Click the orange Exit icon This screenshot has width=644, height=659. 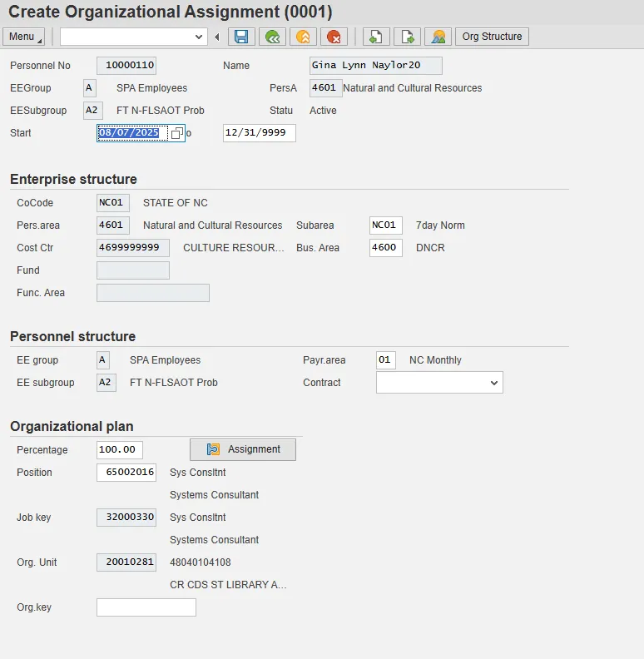pyautogui.click(x=303, y=37)
